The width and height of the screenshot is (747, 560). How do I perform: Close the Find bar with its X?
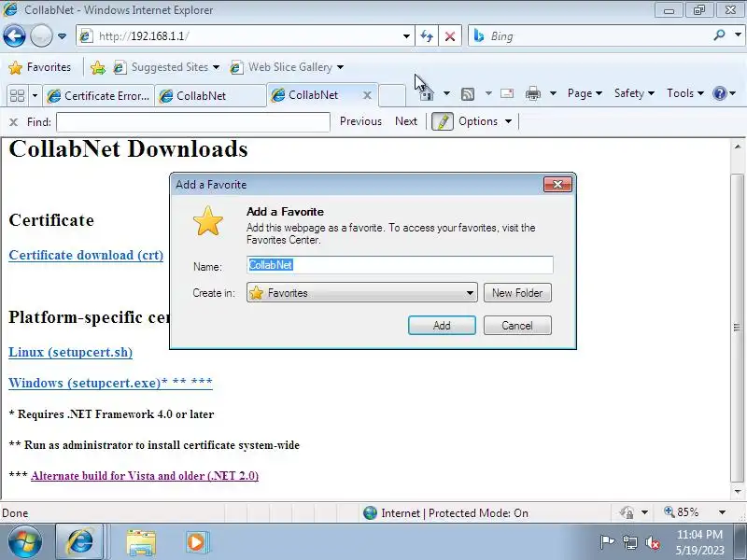13,122
